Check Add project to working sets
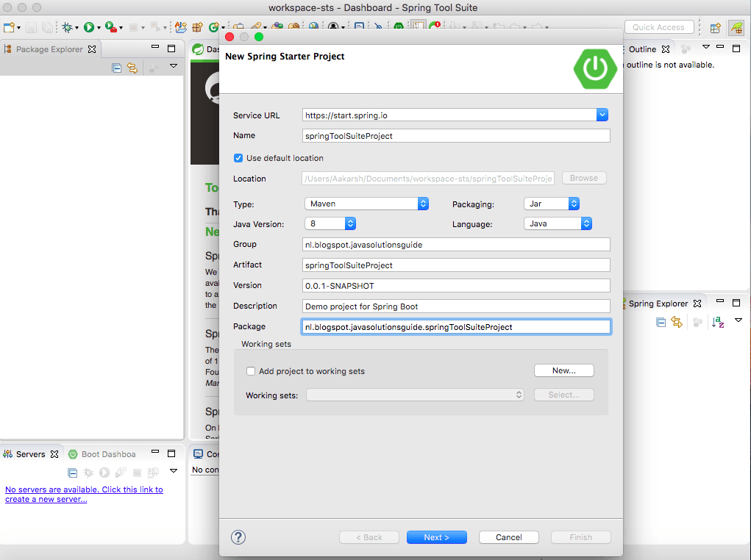 click(x=251, y=371)
